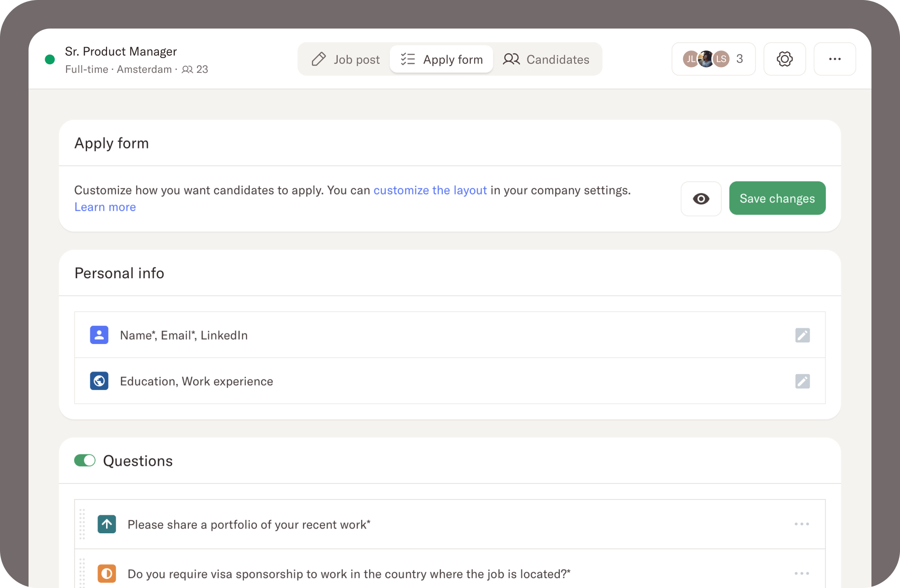Open options menu for visa sponsorship question
Viewport: 900px width, 588px height.
tap(802, 574)
